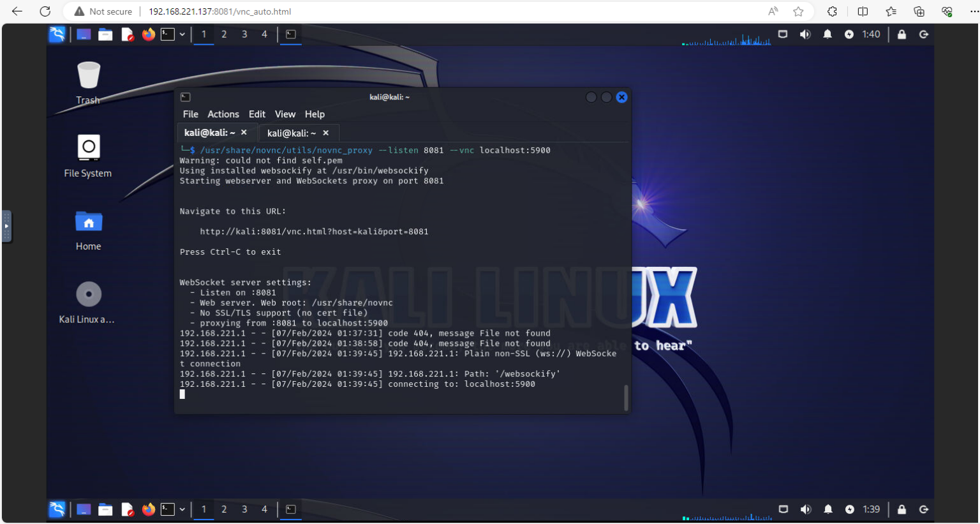Click the power manager icon in the tray
Screen dimensions: 980x524
coord(849,34)
